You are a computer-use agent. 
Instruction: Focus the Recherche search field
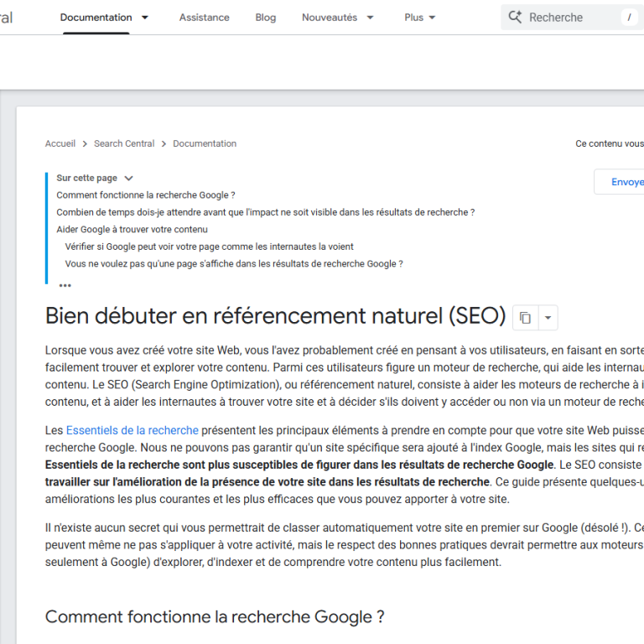pyautogui.click(x=572, y=18)
